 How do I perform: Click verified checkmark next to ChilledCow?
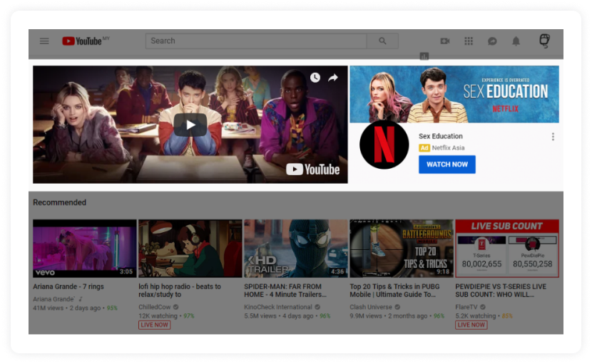[176, 307]
